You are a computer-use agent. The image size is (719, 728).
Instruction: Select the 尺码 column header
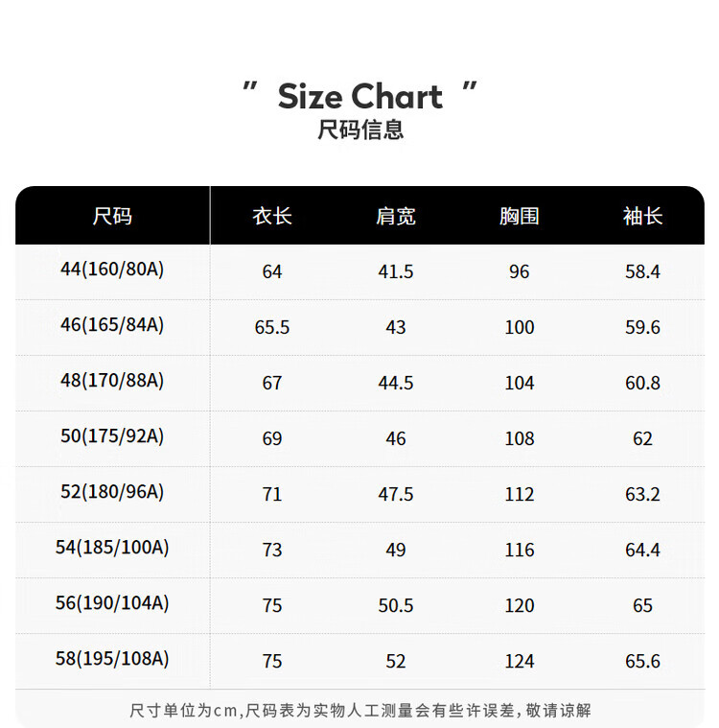(x=112, y=216)
